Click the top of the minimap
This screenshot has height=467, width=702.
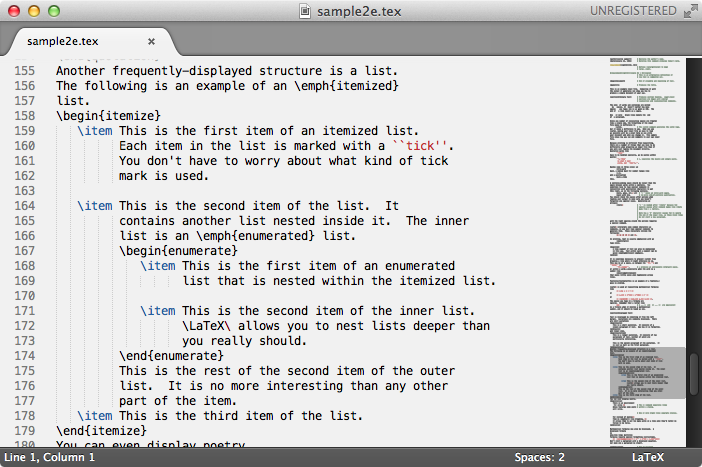click(647, 61)
